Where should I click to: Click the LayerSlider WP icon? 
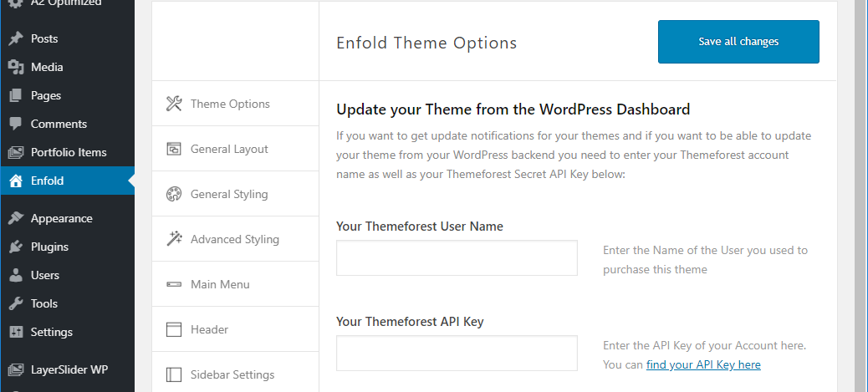(x=15, y=369)
